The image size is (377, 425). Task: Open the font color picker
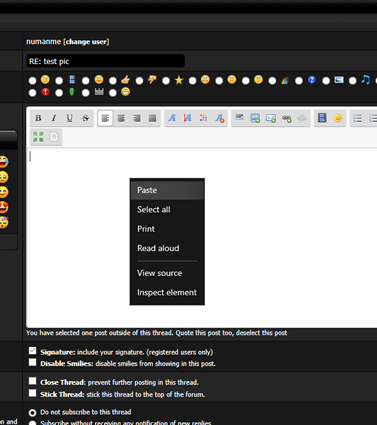tap(203, 118)
